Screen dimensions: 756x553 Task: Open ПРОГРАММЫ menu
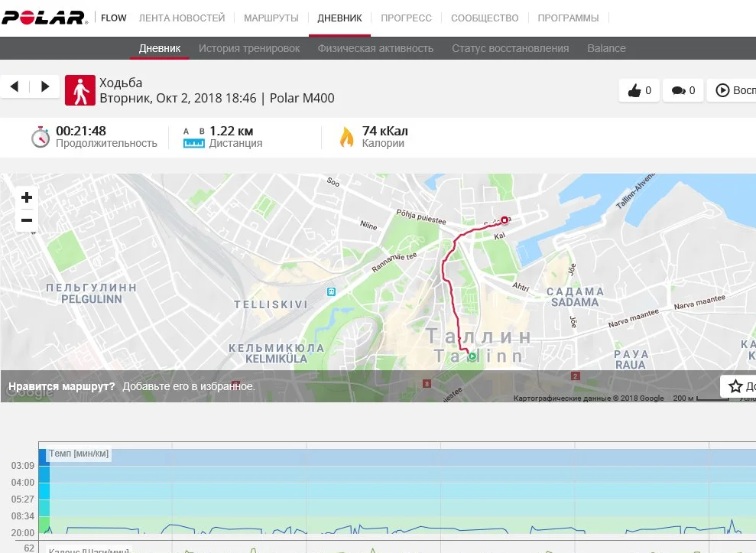[x=568, y=18]
